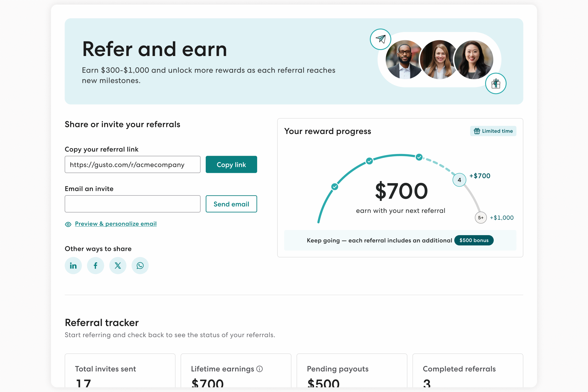This screenshot has height=392, width=588.
Task: Share referral on Facebook
Action: tap(95, 266)
